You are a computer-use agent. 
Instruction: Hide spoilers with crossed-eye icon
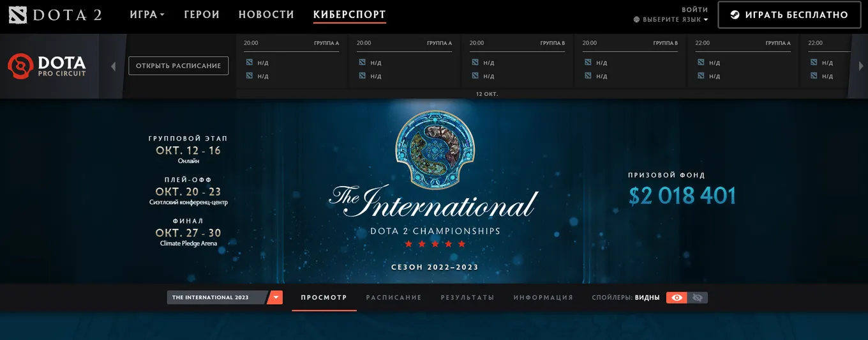(x=698, y=298)
